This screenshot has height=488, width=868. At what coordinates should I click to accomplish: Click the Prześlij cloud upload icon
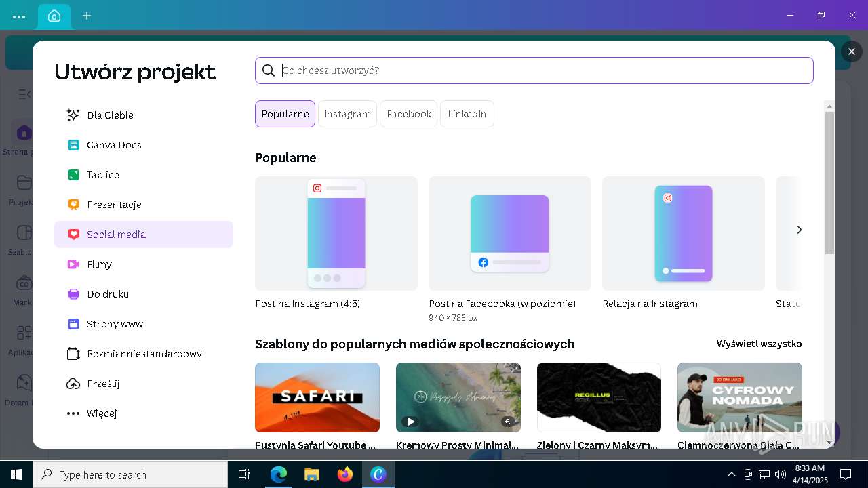pyautogui.click(x=73, y=384)
